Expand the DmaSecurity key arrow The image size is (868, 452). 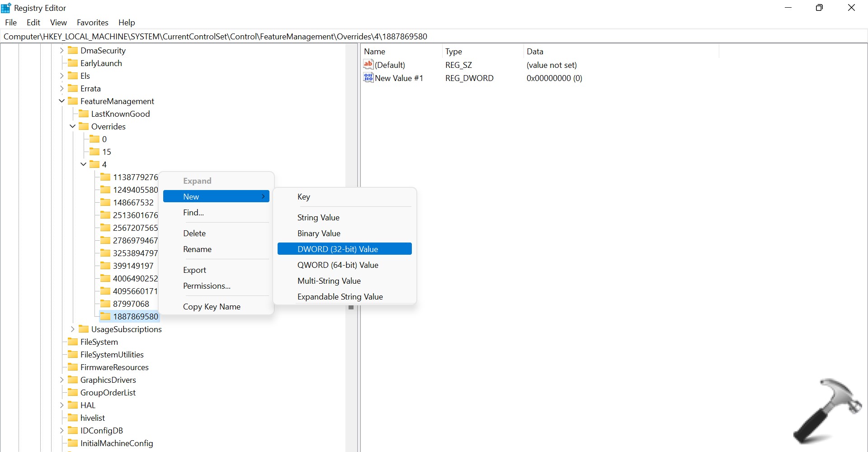click(62, 50)
